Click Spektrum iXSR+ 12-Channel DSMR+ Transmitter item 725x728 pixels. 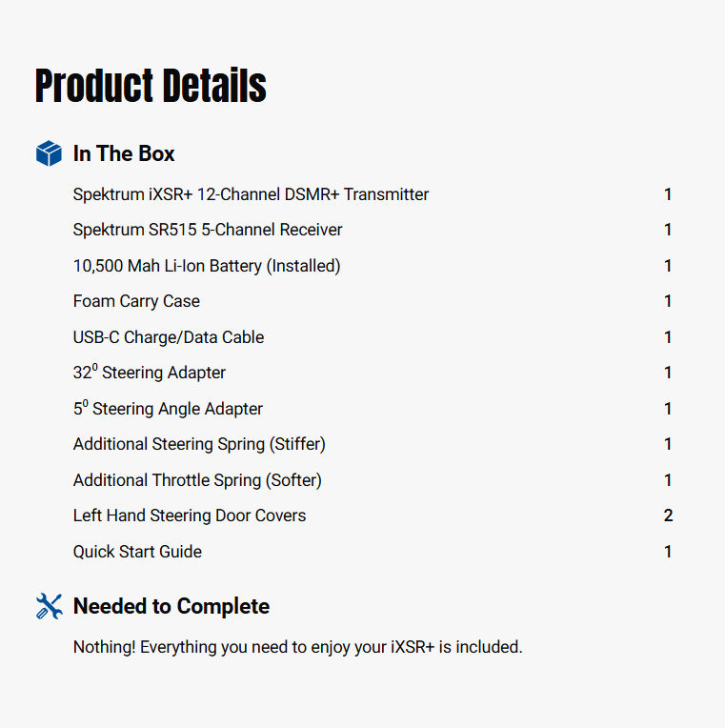251,194
